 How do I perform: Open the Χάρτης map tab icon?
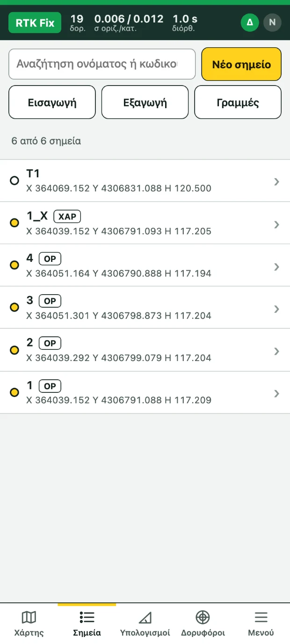tap(29, 617)
